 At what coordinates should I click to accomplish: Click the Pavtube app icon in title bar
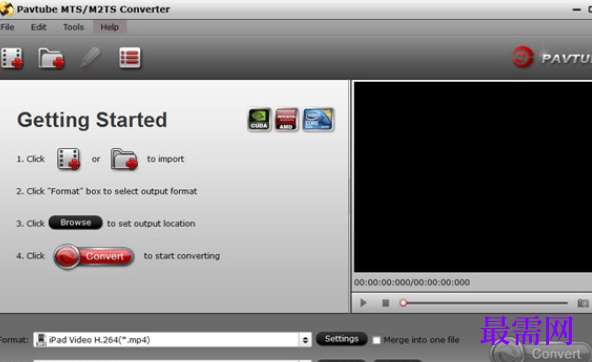pos(7,9)
